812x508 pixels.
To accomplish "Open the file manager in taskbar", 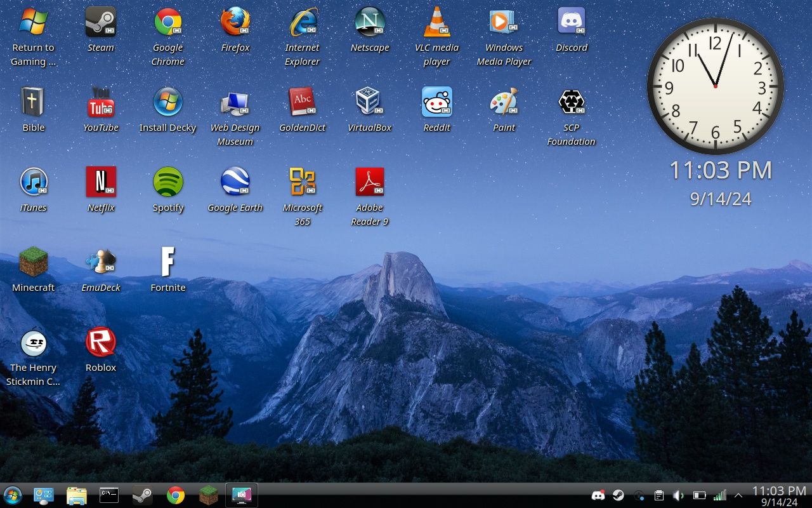I will pyautogui.click(x=77, y=495).
